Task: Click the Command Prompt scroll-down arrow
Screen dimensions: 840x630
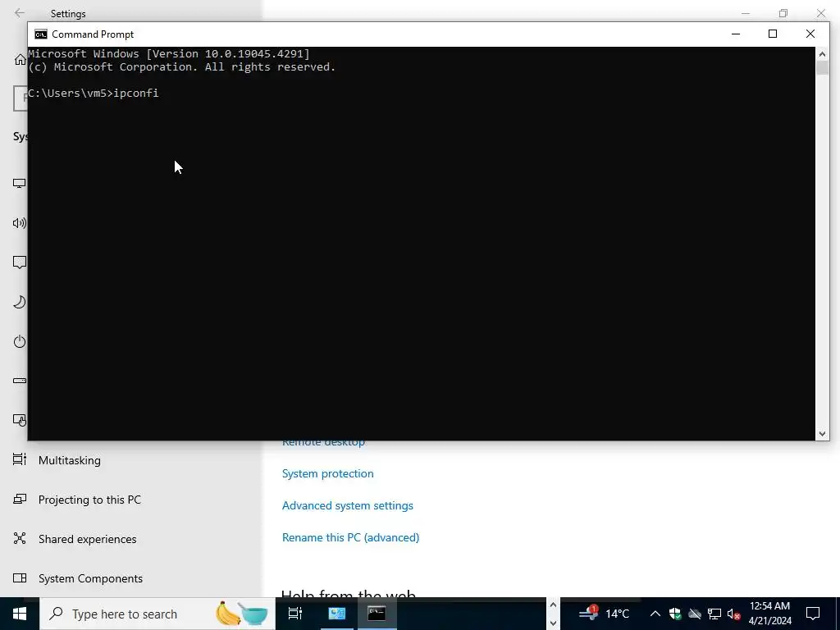Action: [x=822, y=434]
